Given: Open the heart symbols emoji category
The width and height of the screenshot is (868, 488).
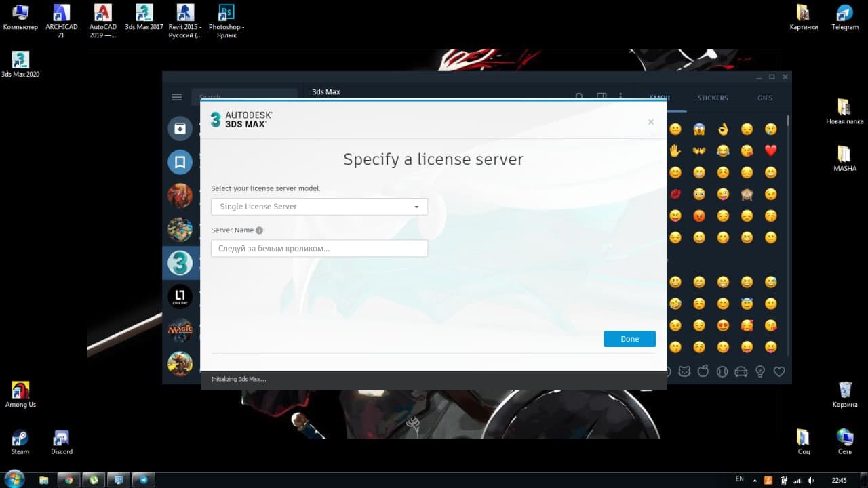Looking at the screenshot, I should [x=779, y=371].
